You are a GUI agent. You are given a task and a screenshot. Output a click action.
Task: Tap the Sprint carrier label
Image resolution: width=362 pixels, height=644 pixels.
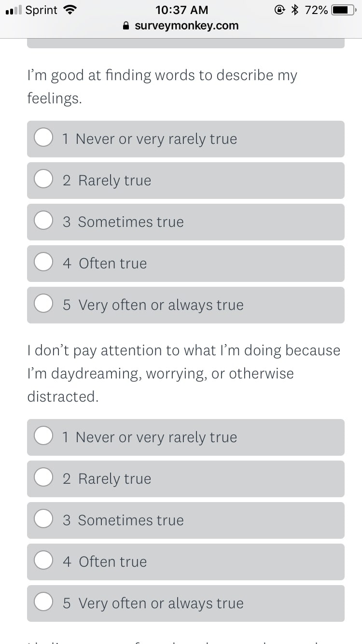click(42, 10)
